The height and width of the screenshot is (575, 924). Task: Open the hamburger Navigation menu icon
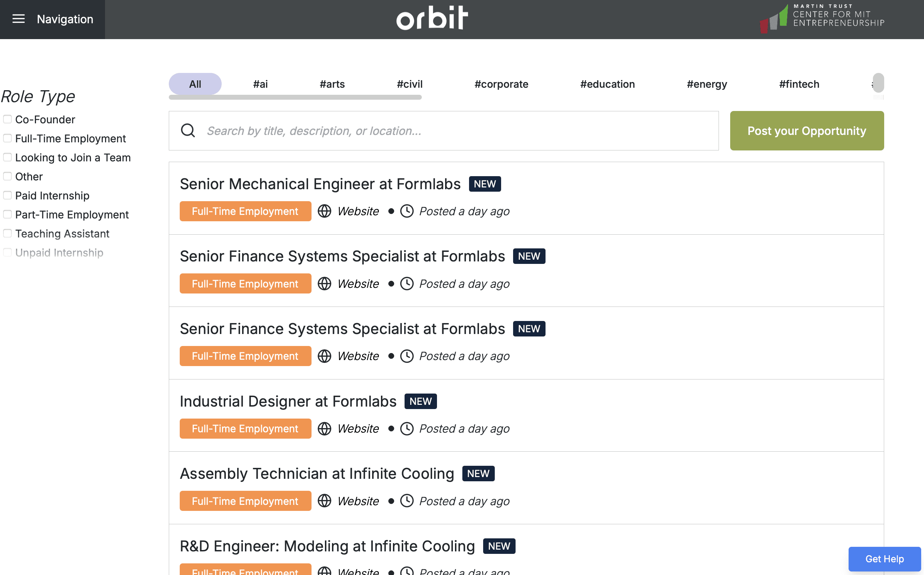point(18,19)
